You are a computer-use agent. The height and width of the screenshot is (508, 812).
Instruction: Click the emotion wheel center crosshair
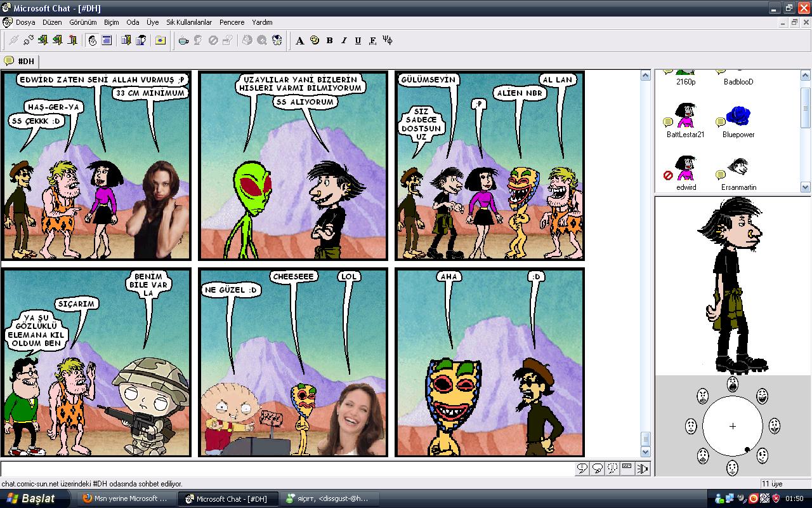(x=733, y=426)
